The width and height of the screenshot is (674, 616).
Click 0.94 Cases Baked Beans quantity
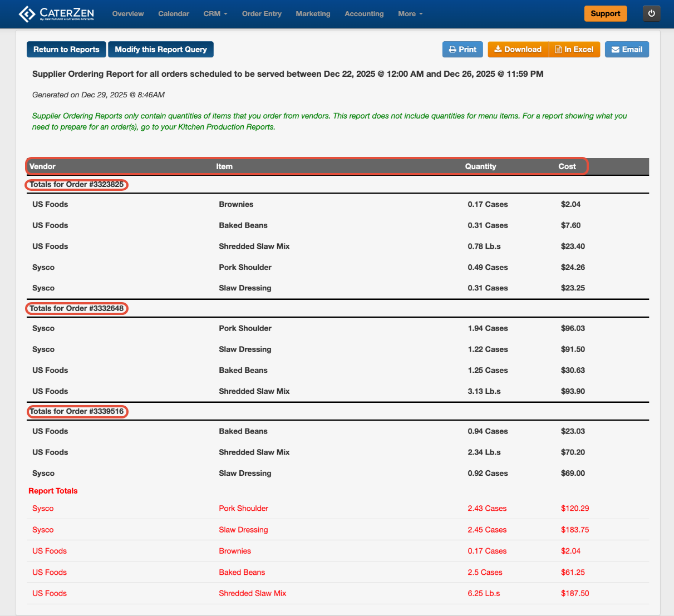[x=488, y=431]
